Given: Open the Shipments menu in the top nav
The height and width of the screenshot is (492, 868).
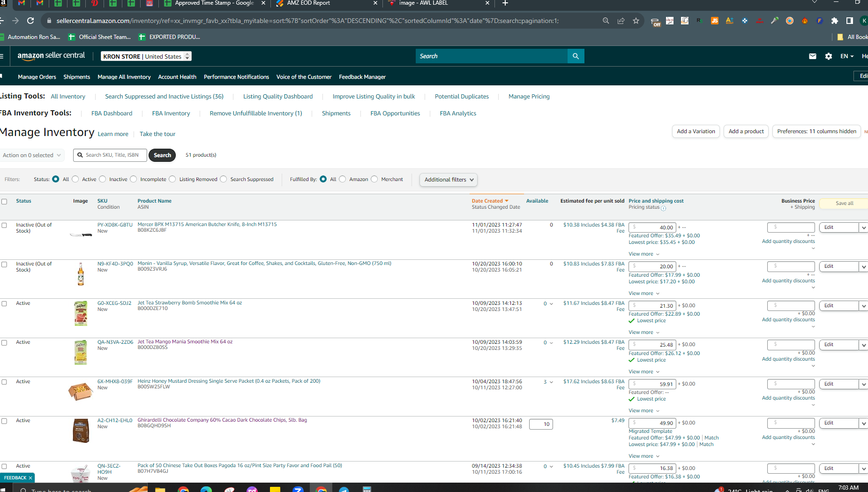Looking at the screenshot, I should pyautogui.click(x=77, y=77).
